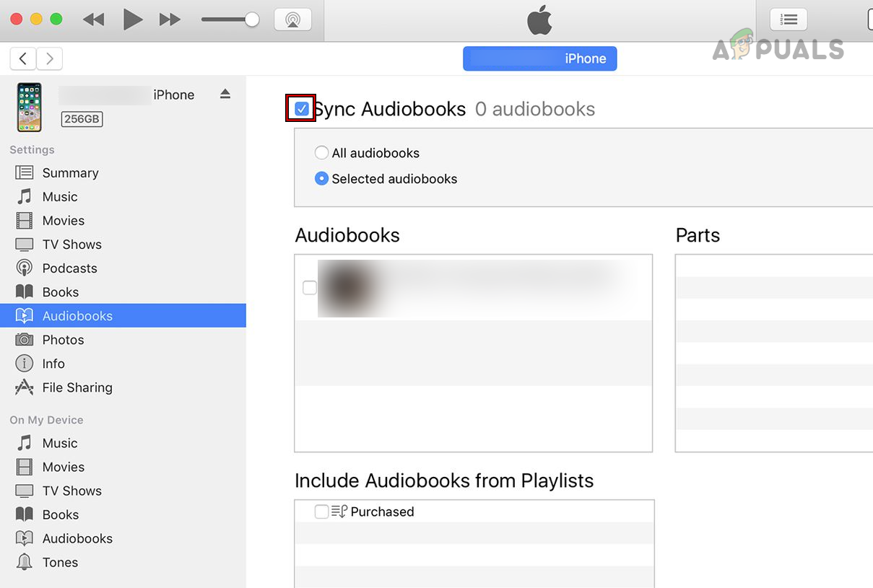873x588 pixels.
Task: Click the back navigation chevron
Action: (x=22, y=58)
